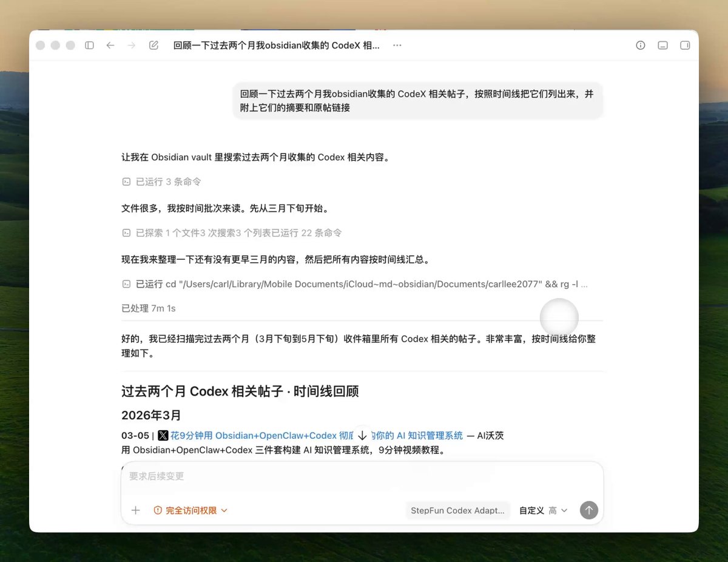
Task: Click the line '现在我来整理一下还有没有更早三月的内容'
Action: pyautogui.click(x=276, y=260)
